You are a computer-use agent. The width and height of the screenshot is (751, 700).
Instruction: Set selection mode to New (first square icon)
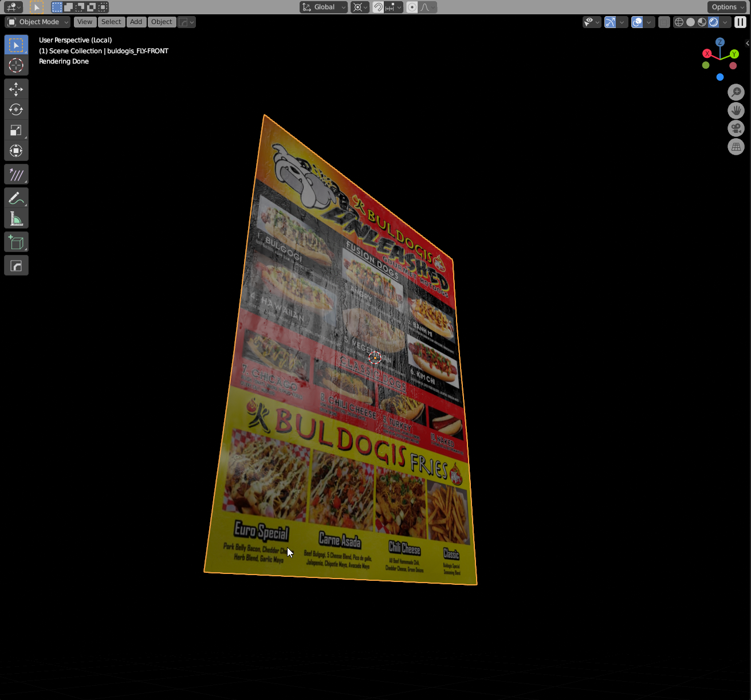(57, 7)
